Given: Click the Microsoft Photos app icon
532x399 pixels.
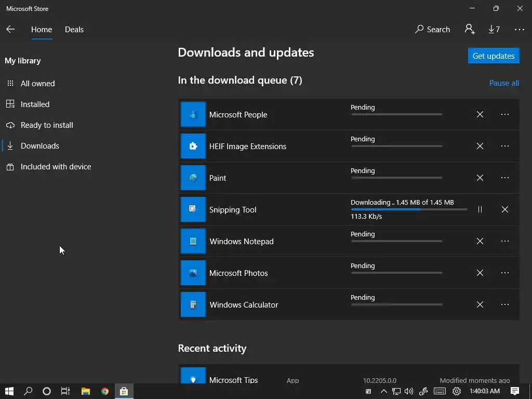Looking at the screenshot, I should click(x=193, y=273).
